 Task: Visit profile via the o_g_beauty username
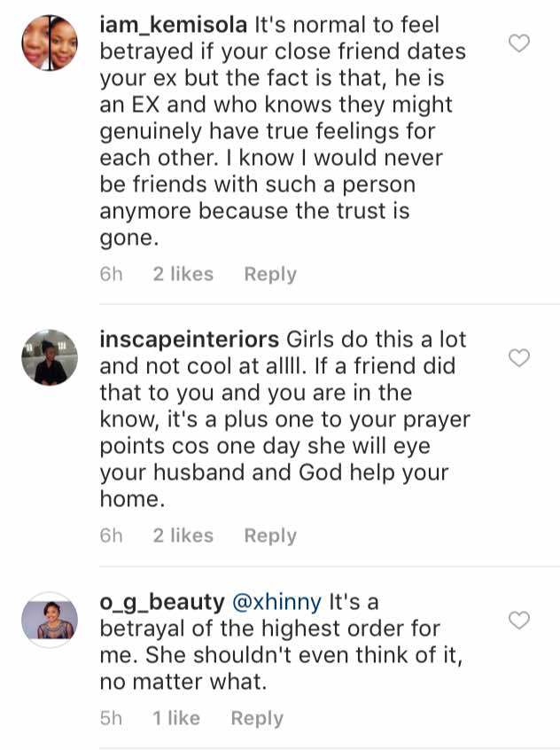pyautogui.click(x=162, y=602)
